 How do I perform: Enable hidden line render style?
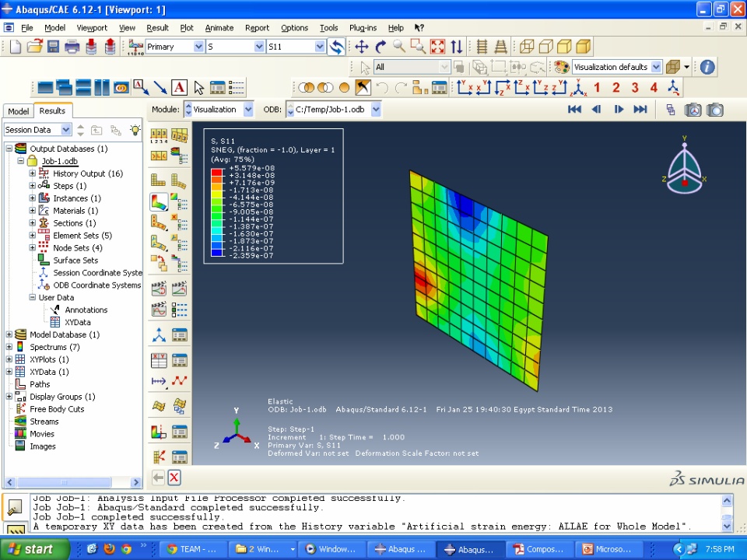pyautogui.click(x=546, y=47)
